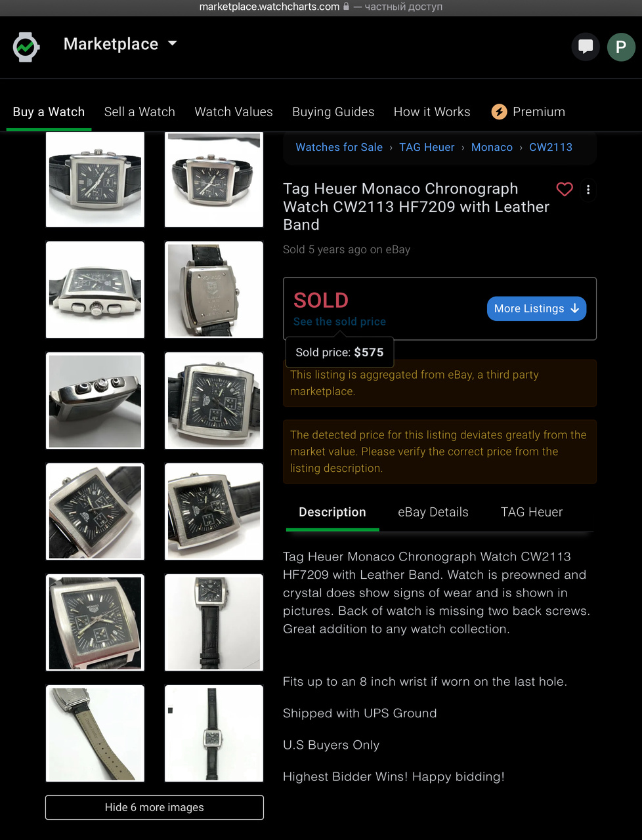
Task: Click the WatchCharts logo icon
Action: pyautogui.click(x=26, y=47)
